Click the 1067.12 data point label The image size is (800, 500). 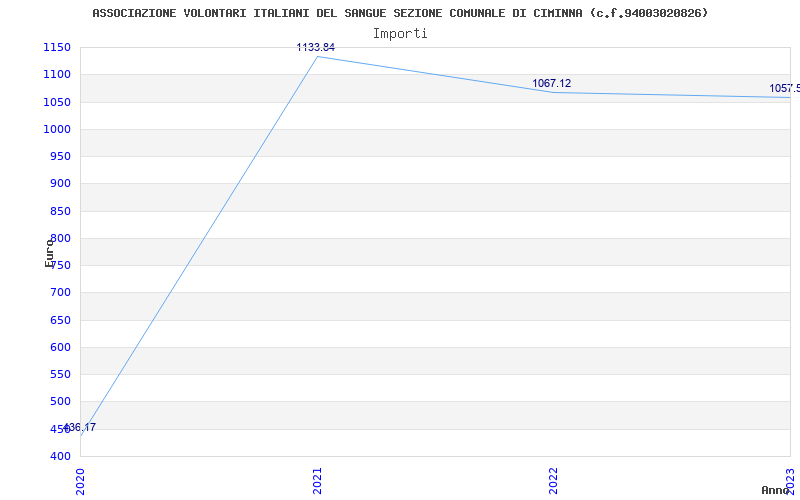(552, 84)
